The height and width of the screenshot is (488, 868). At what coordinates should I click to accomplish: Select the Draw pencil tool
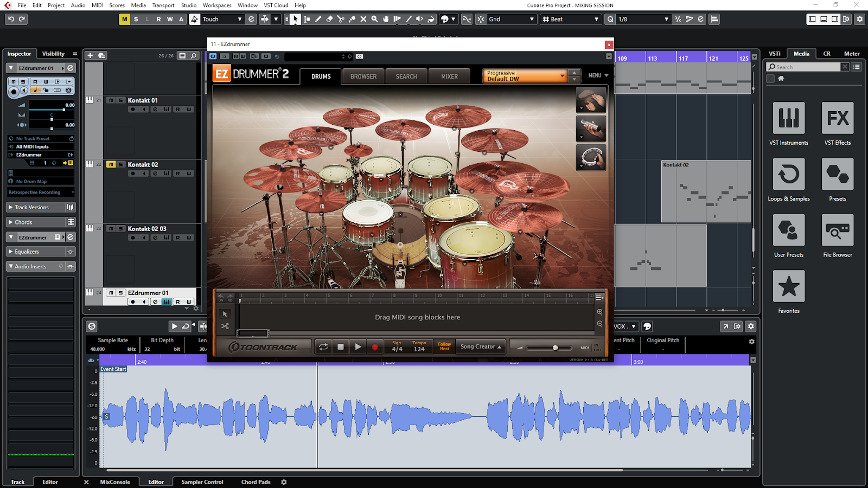(318, 19)
